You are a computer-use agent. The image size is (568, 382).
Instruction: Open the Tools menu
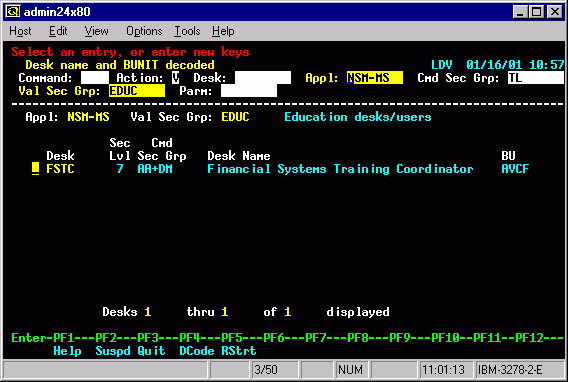(187, 31)
